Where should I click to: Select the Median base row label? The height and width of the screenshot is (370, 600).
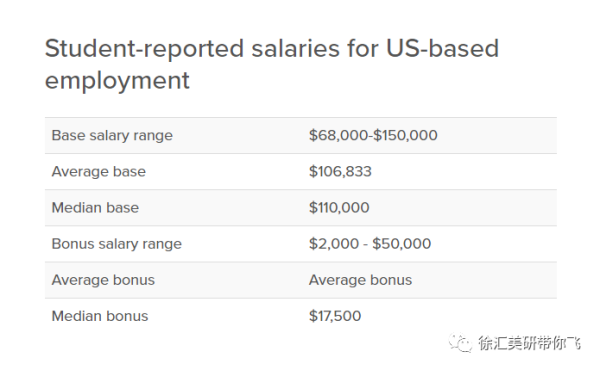click(x=95, y=207)
